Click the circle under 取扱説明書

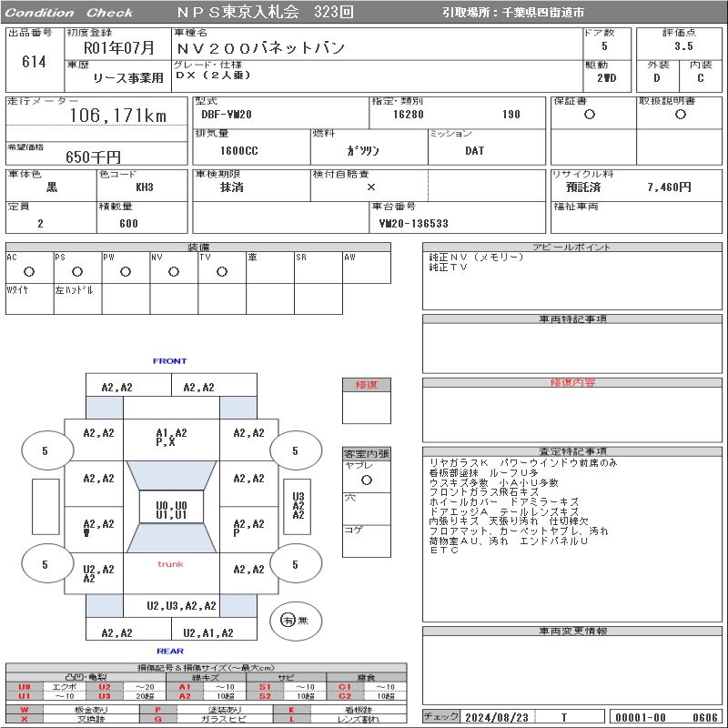[x=681, y=115]
